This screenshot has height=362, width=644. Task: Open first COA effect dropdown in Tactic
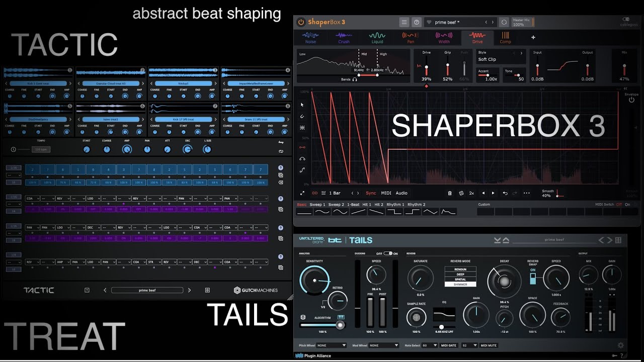32,199
